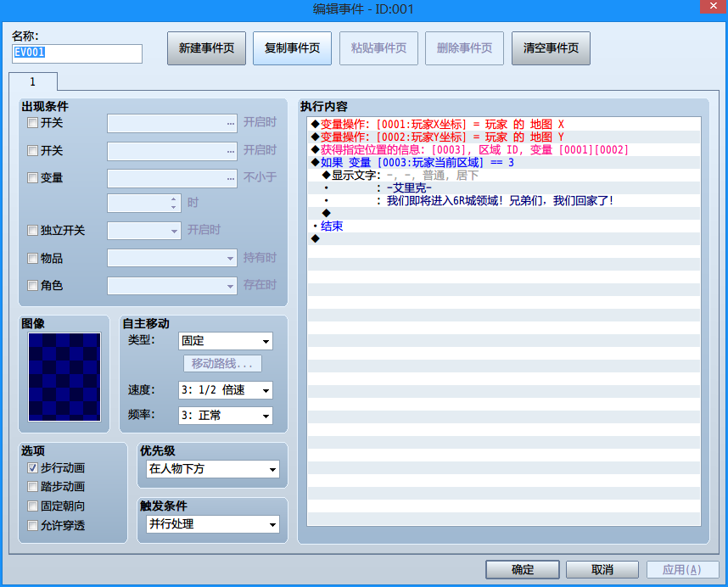Viewport: 728px width, 587px height.
Task: Open the 角色 actor selection dropdown
Action: pos(172,285)
